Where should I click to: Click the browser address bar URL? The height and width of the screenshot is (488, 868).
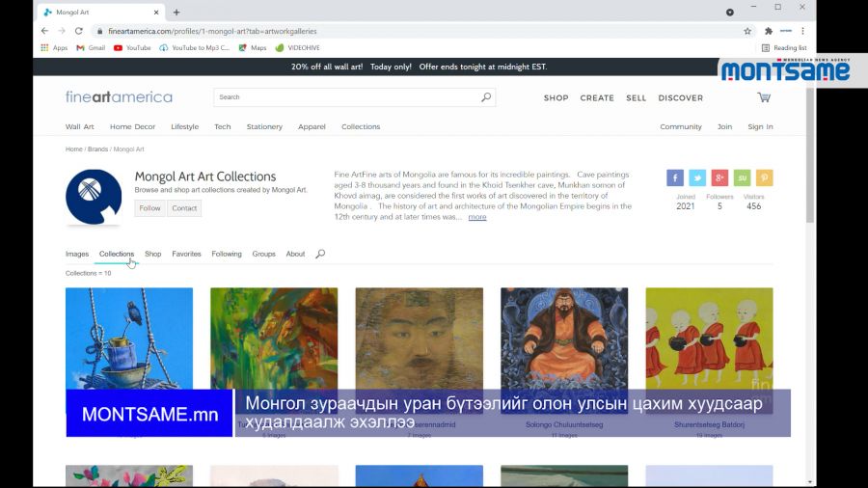212,31
